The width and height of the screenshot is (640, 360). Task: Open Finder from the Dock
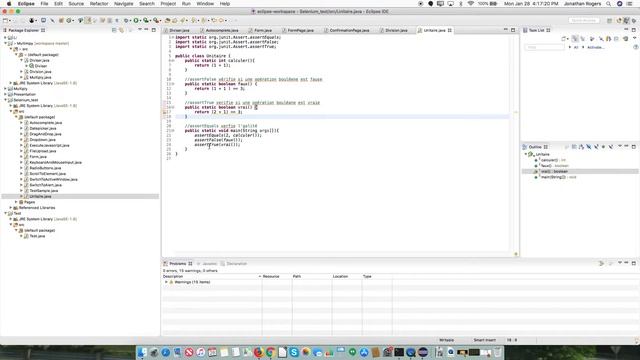point(142,352)
